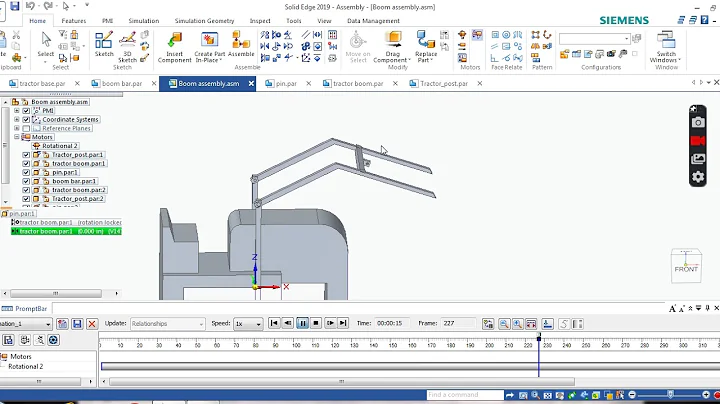Uncheck Coordinate Systems checkbox
Viewport: 720px width, 404px height.
[26, 119]
